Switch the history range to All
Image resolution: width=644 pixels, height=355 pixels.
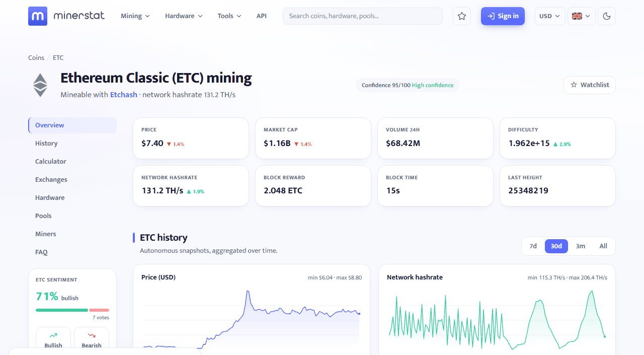pos(603,246)
